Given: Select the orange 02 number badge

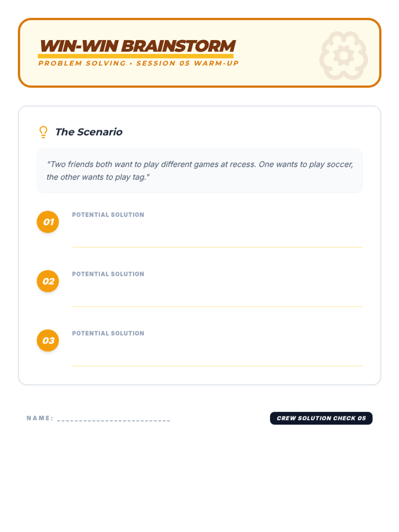Looking at the screenshot, I should pyautogui.click(x=48, y=281).
